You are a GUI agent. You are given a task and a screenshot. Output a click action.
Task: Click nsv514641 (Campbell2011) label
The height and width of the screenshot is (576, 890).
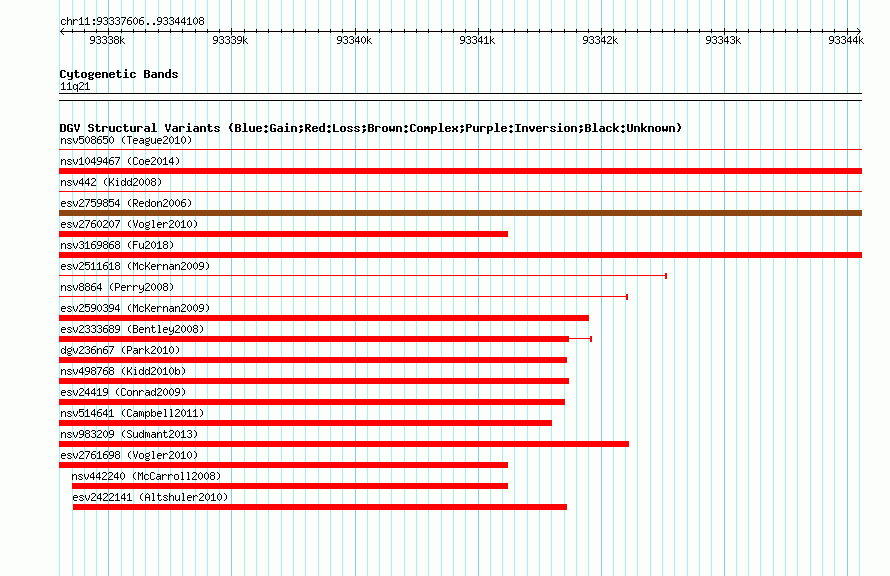click(132, 413)
